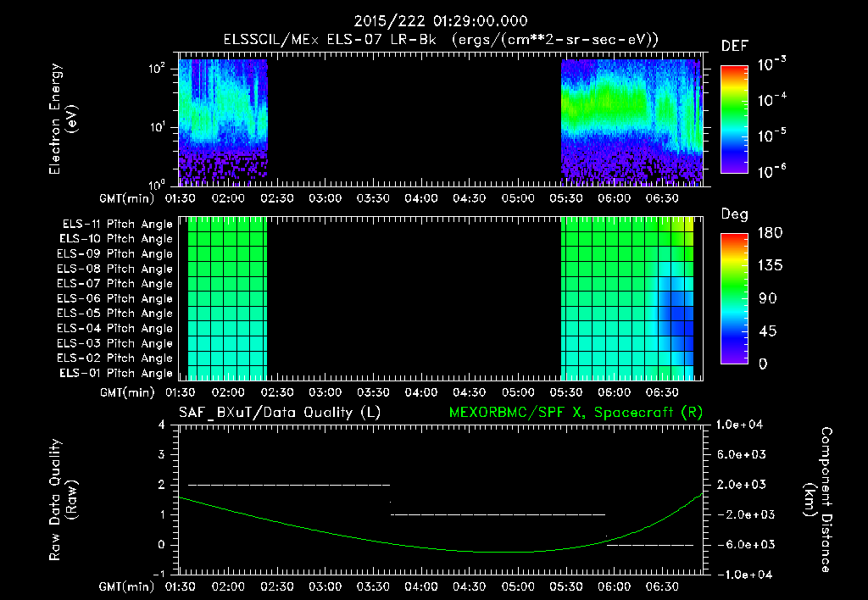Click the data quality level 0 line
This screenshot has width=868, height=600.
click(x=650, y=545)
